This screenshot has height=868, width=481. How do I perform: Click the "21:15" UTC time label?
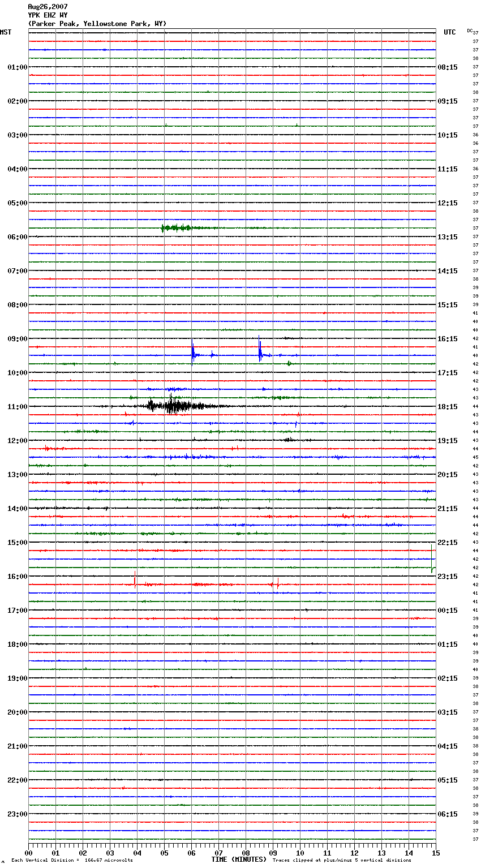click(448, 509)
